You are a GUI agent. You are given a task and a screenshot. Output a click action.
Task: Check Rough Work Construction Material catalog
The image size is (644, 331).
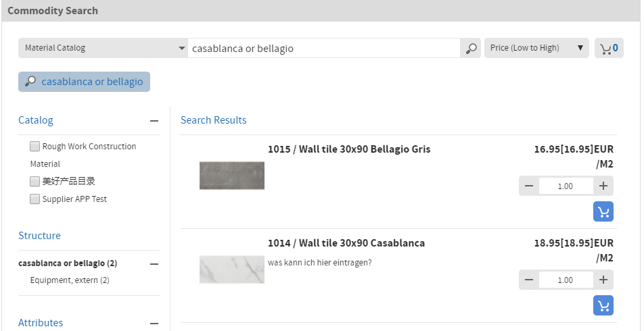(35, 146)
